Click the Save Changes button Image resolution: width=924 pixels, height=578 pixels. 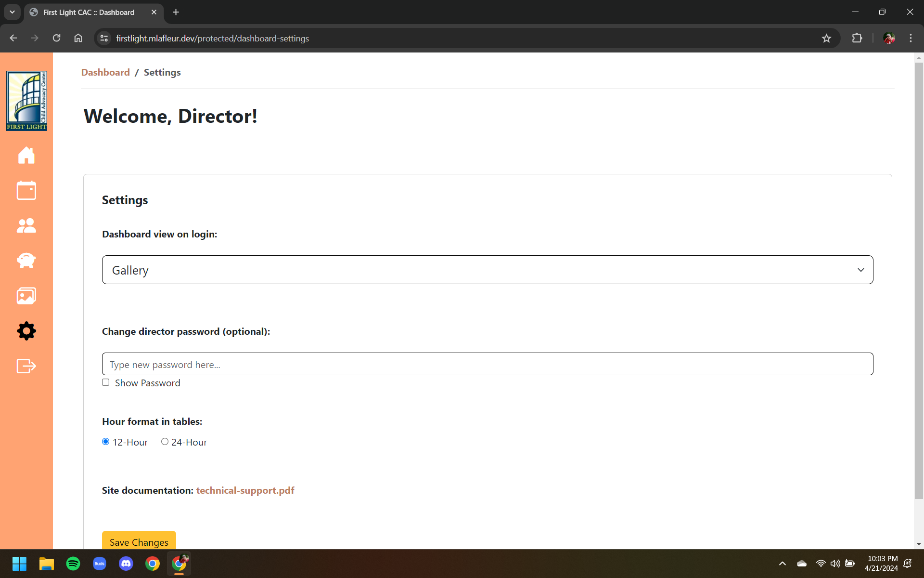click(139, 541)
